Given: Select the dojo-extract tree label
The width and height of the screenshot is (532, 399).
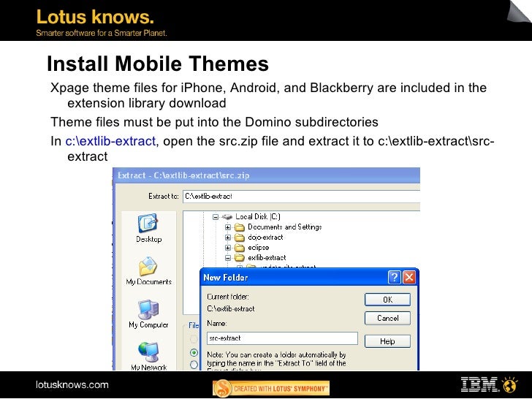Looking at the screenshot, I should 265,237.
